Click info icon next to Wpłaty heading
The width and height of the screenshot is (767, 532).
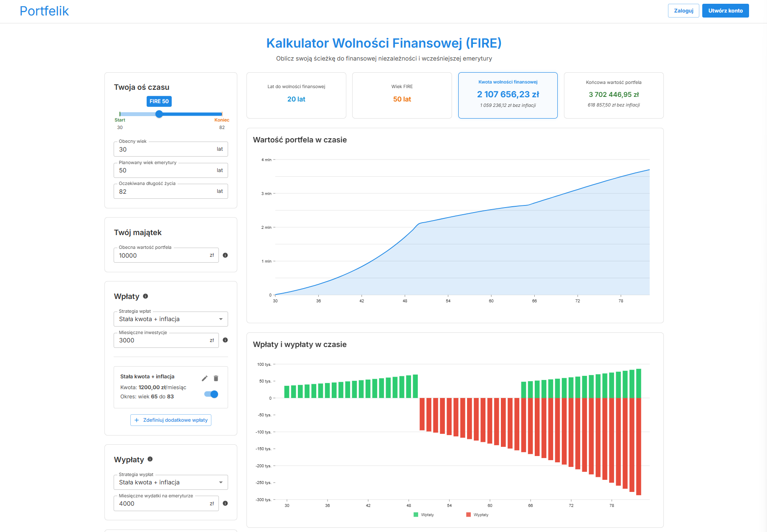(x=145, y=296)
